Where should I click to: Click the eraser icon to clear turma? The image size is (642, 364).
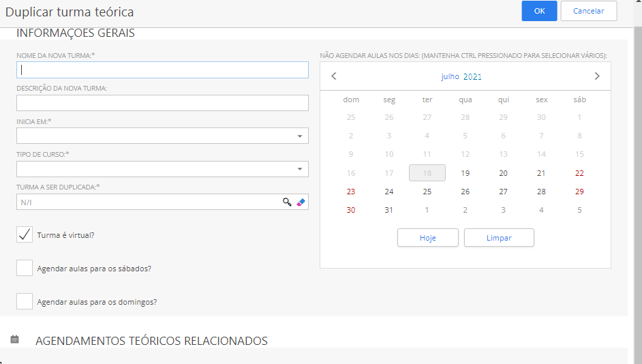tap(301, 202)
